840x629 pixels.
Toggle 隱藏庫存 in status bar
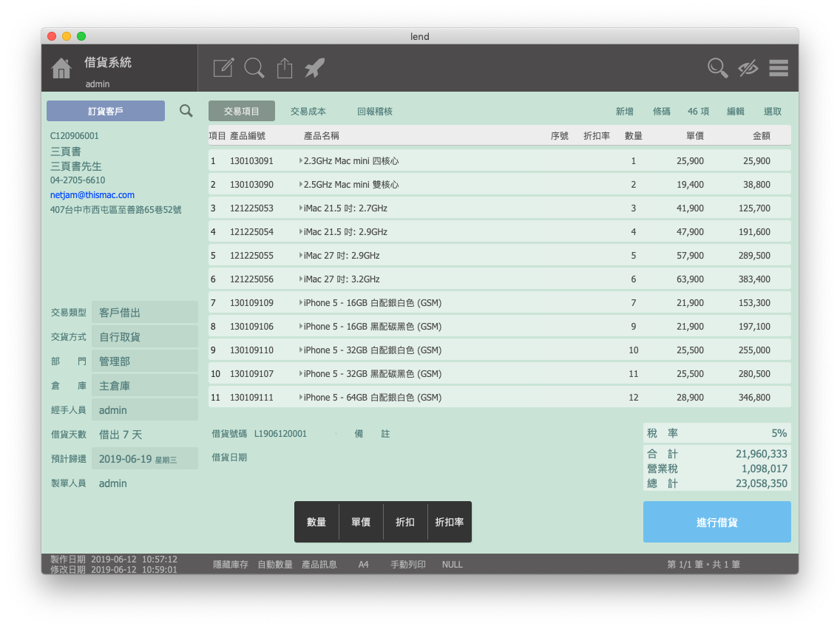point(231,564)
